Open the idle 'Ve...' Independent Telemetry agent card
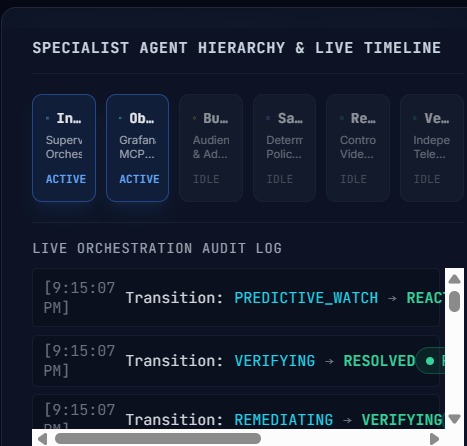Screen dimensions: 467x446 pyautogui.click(x=432, y=148)
